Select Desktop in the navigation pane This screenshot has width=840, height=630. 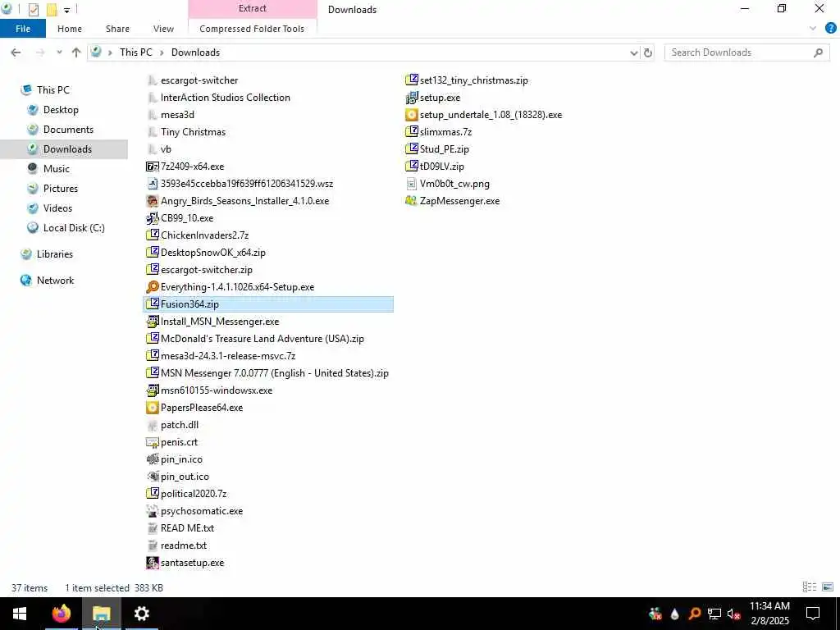pos(61,110)
